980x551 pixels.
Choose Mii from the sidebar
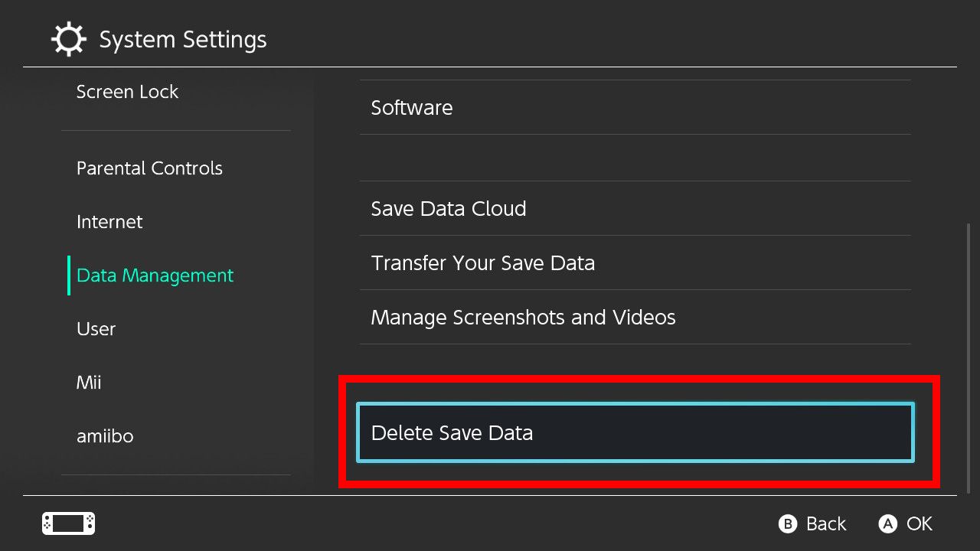pos(89,383)
